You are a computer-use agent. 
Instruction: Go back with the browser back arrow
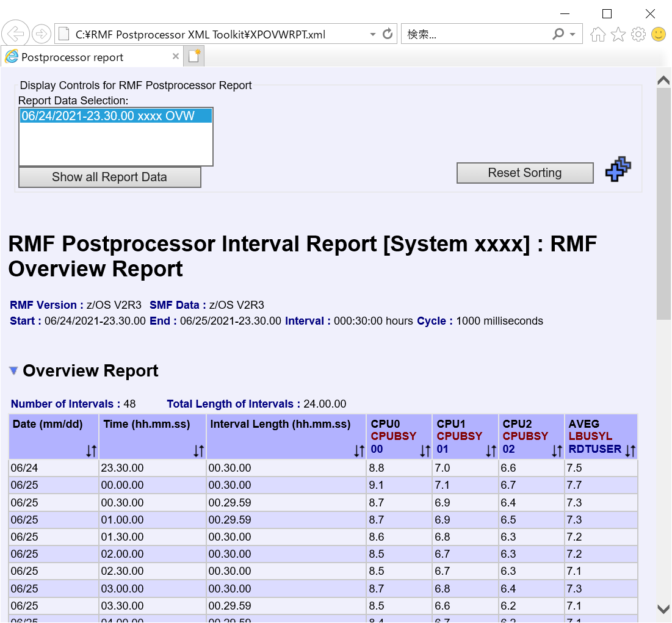[x=15, y=34]
